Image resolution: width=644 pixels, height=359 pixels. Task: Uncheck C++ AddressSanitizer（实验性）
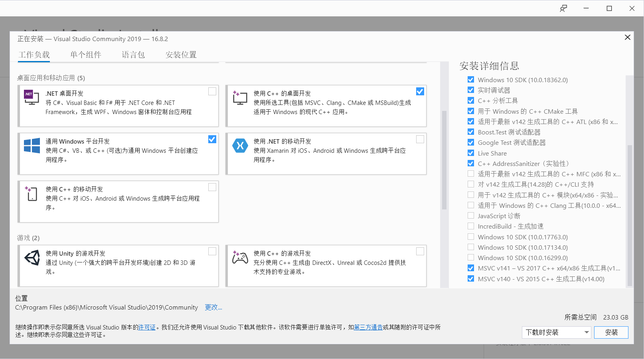(471, 163)
